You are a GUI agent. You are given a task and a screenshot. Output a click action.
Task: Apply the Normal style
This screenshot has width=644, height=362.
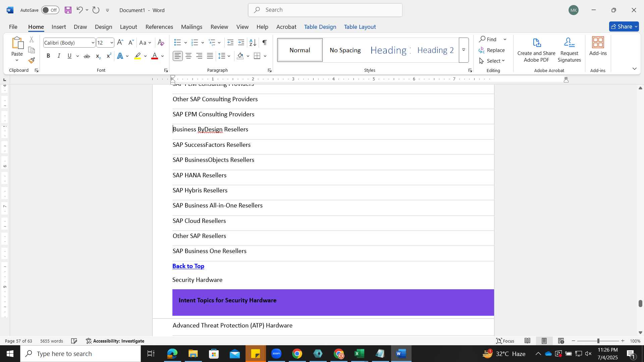tap(300, 50)
